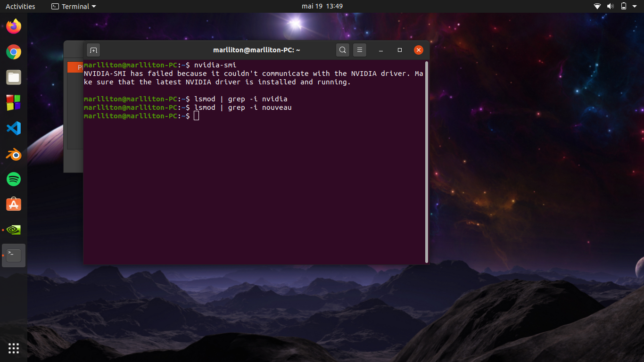Open Spotify from the dock
The width and height of the screenshot is (644, 362).
(14, 179)
